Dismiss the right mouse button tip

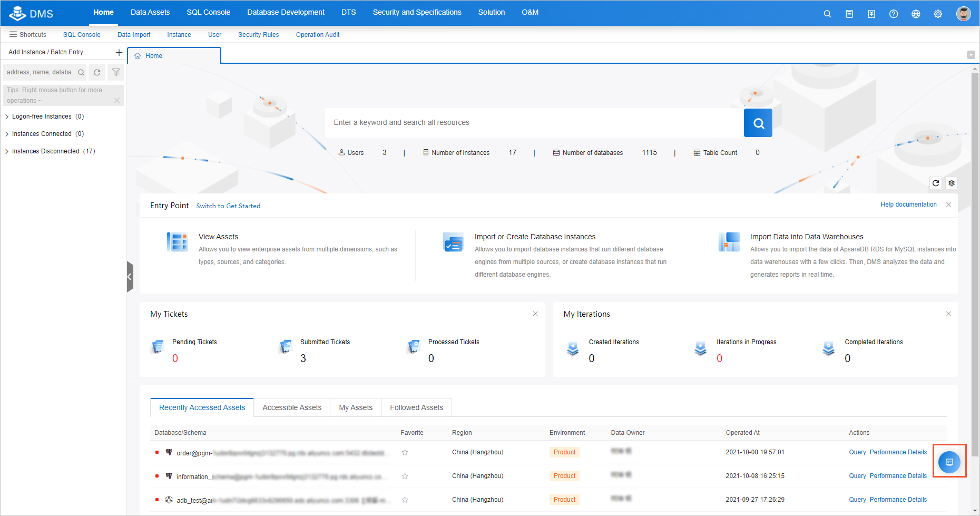click(117, 101)
